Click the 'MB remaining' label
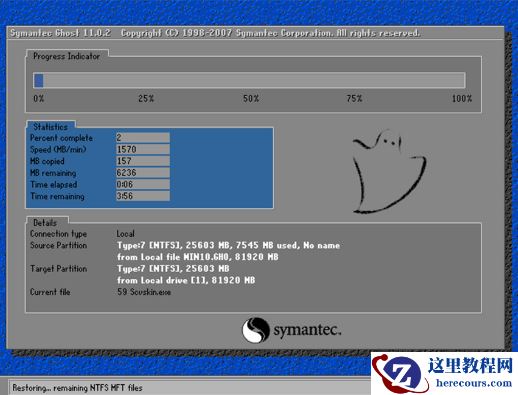Screen dimensions: 518x395 pos(53,173)
